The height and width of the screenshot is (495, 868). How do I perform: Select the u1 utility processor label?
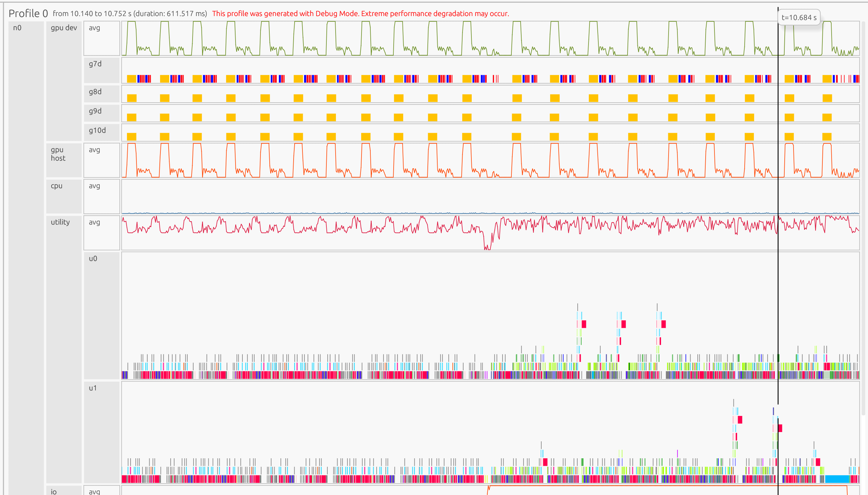pyautogui.click(x=93, y=388)
